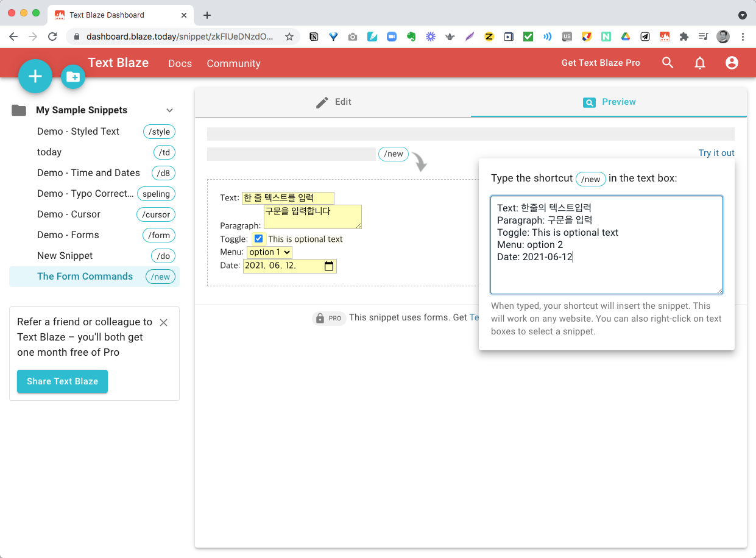Open the option 1 menu dropdown
Viewport: 756px width, 558px height.
coord(269,252)
